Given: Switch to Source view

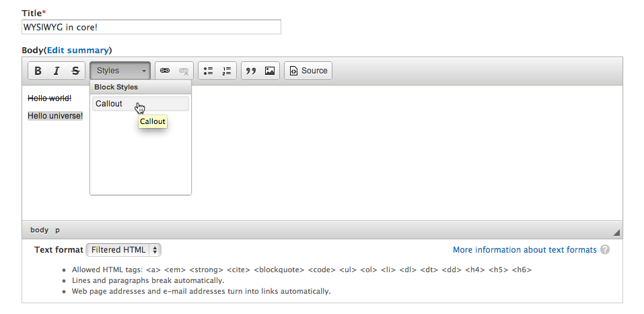Looking at the screenshot, I should click(308, 71).
